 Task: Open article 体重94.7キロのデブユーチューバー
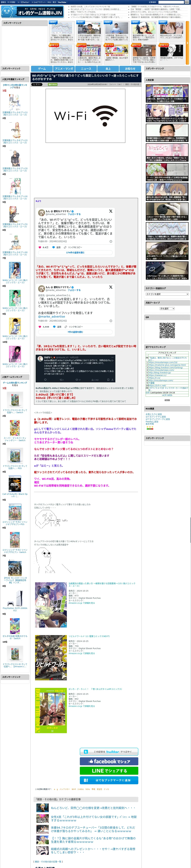(93, 829)
